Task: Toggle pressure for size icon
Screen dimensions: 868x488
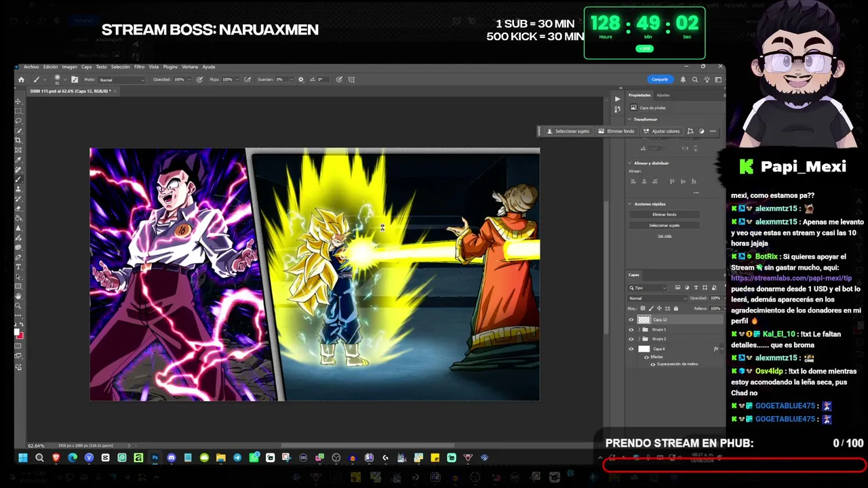Action: [339, 79]
